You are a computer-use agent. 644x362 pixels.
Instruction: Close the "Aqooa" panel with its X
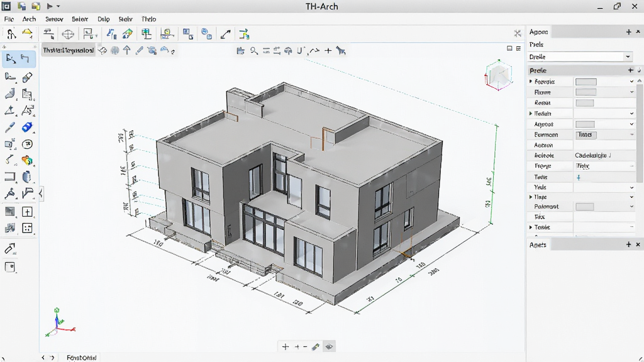pos(638,31)
